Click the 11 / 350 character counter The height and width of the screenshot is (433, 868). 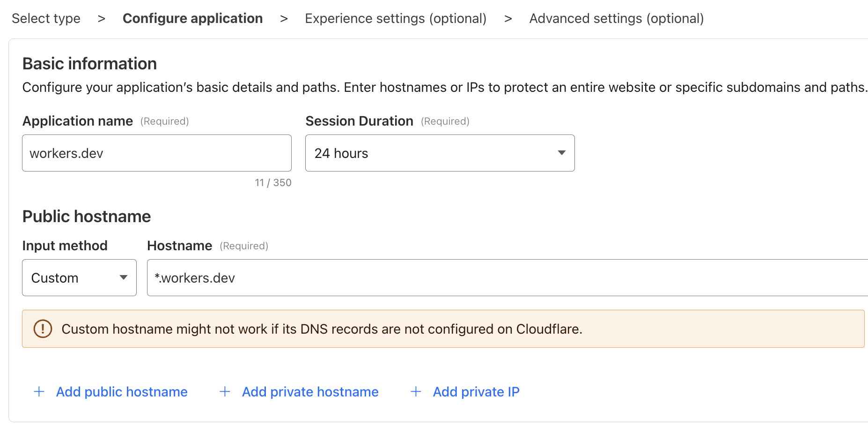pyautogui.click(x=273, y=183)
